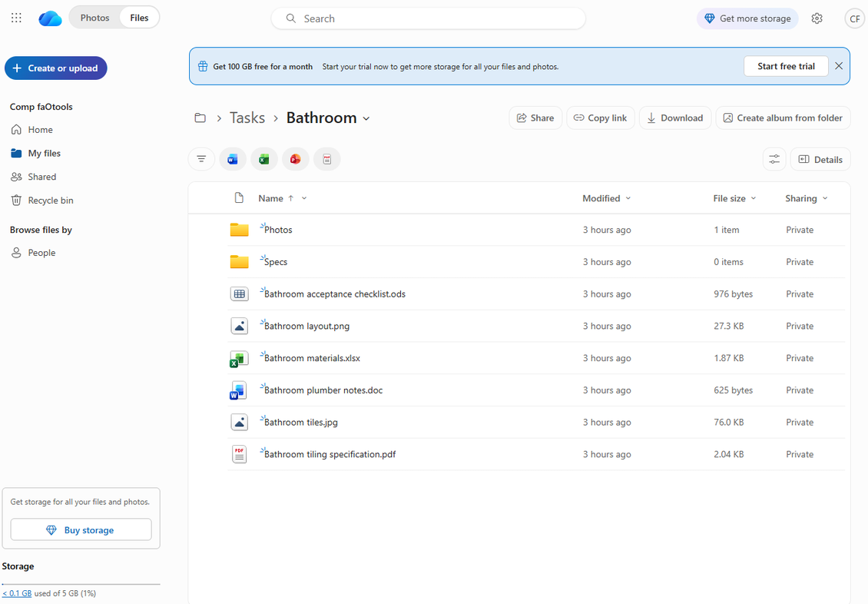Click the Bathroom layout.png image icon

coord(239,326)
